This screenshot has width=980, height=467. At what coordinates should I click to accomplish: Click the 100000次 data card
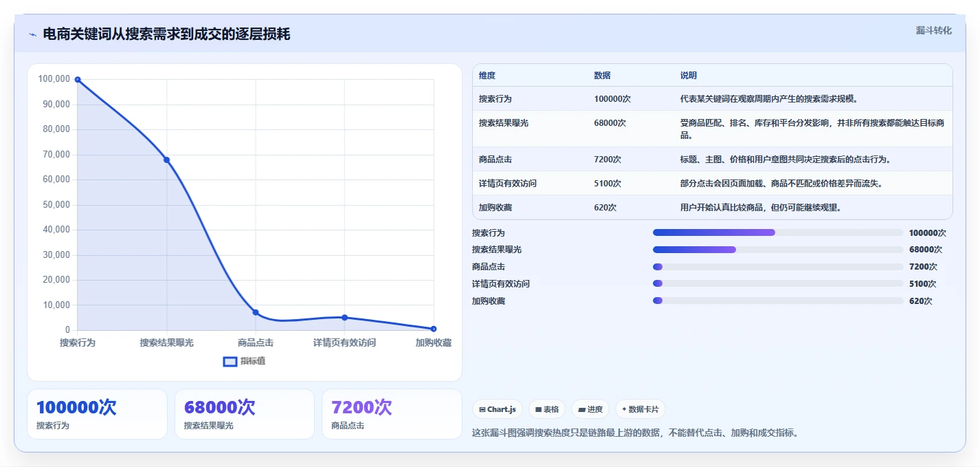tap(97, 414)
